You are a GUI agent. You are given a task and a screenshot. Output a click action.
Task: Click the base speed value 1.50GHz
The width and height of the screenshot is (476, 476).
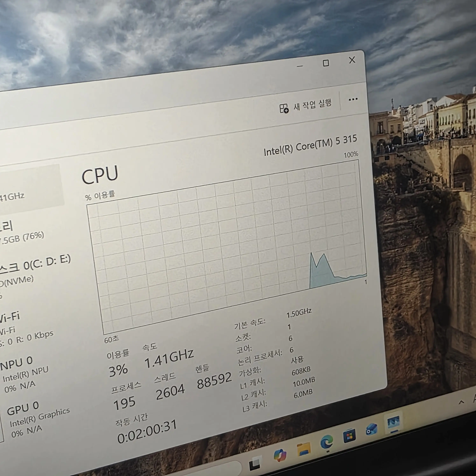pos(299,313)
